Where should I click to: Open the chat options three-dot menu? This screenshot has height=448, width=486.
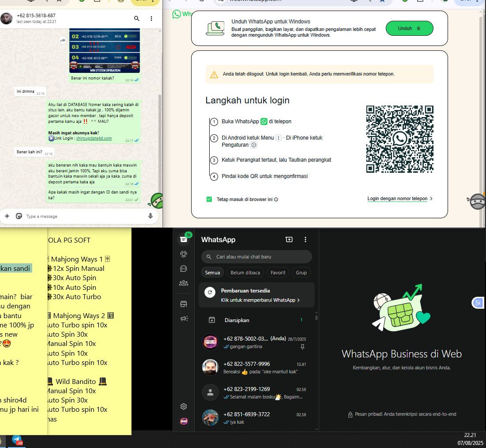tap(151, 19)
